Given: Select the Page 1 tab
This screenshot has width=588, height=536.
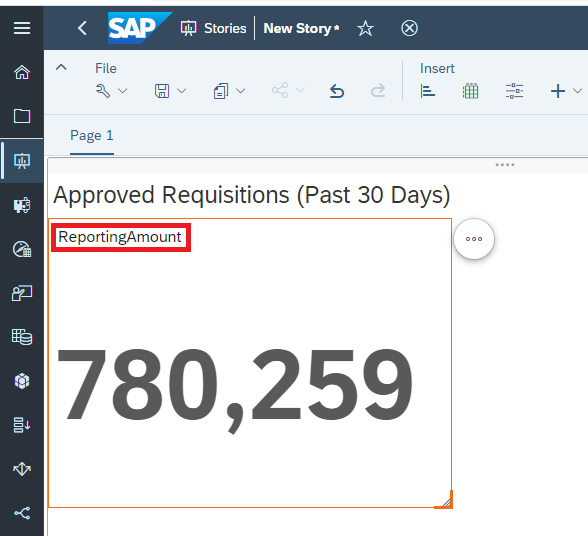Looking at the screenshot, I should (x=92, y=135).
